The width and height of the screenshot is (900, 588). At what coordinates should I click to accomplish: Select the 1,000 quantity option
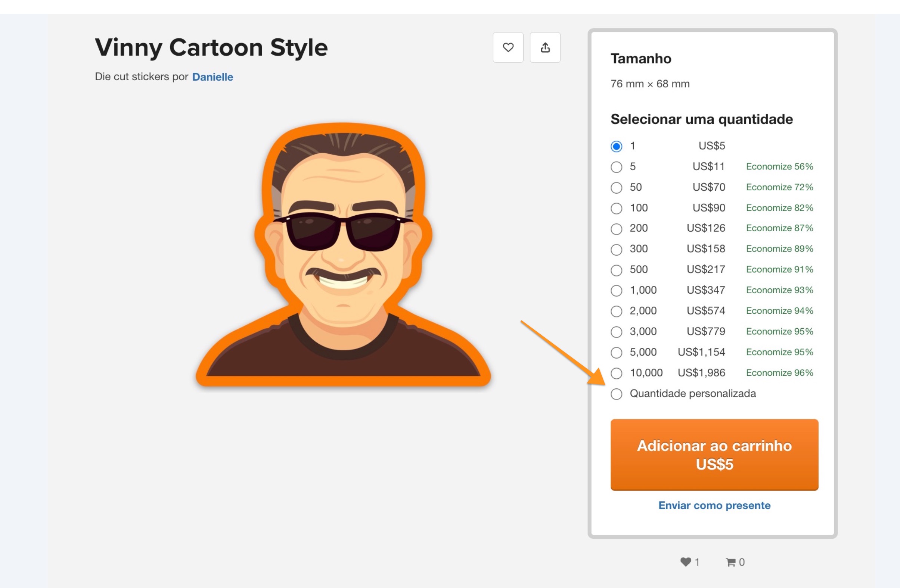click(617, 291)
